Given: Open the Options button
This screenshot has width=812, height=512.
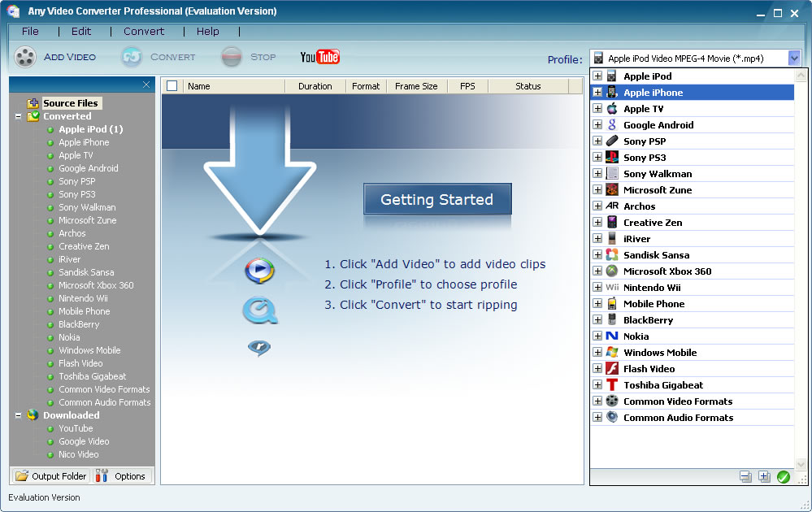Looking at the screenshot, I should 123,475.
